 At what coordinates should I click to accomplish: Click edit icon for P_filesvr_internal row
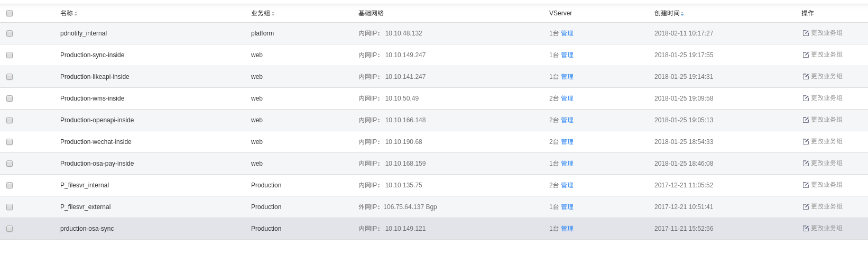806,185
